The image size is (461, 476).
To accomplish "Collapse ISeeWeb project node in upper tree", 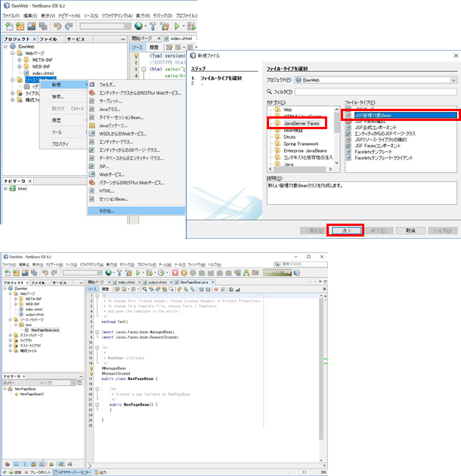I will pos(5,46).
